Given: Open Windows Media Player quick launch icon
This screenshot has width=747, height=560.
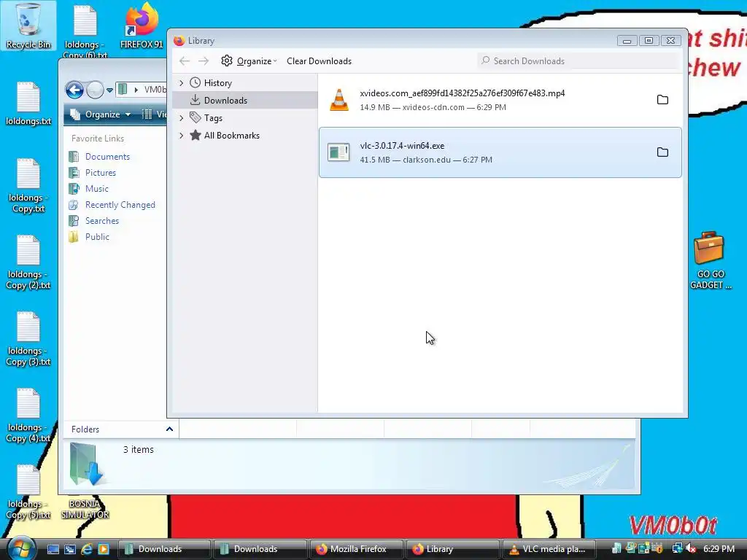Looking at the screenshot, I should (x=103, y=549).
